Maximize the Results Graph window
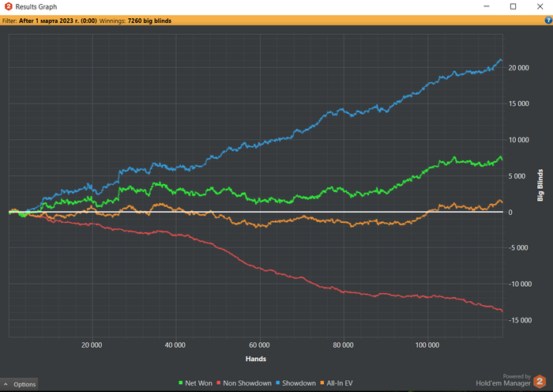This screenshot has height=392, width=553. coord(513,6)
